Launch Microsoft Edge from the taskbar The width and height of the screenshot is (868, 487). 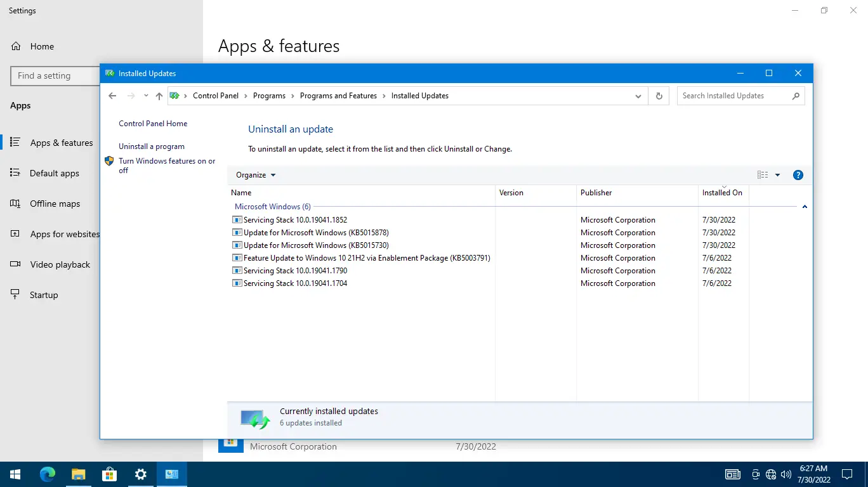point(48,474)
